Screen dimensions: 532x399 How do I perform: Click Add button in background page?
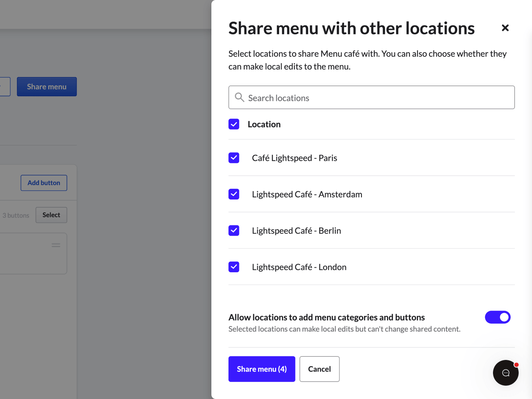click(x=44, y=183)
